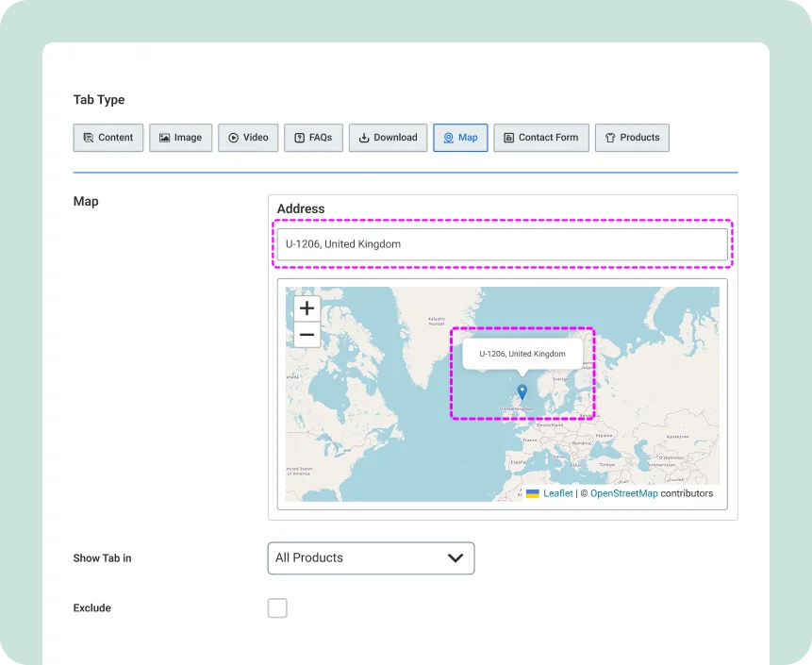The width and height of the screenshot is (812, 665).
Task: Click the Products t-shirt icon
Action: (x=610, y=138)
